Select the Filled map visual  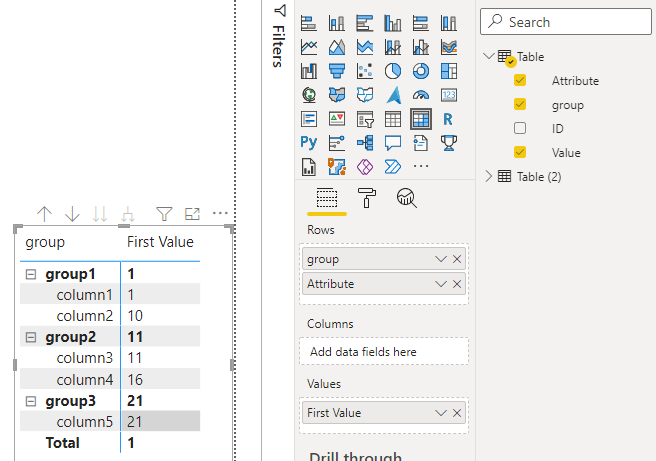[337, 95]
